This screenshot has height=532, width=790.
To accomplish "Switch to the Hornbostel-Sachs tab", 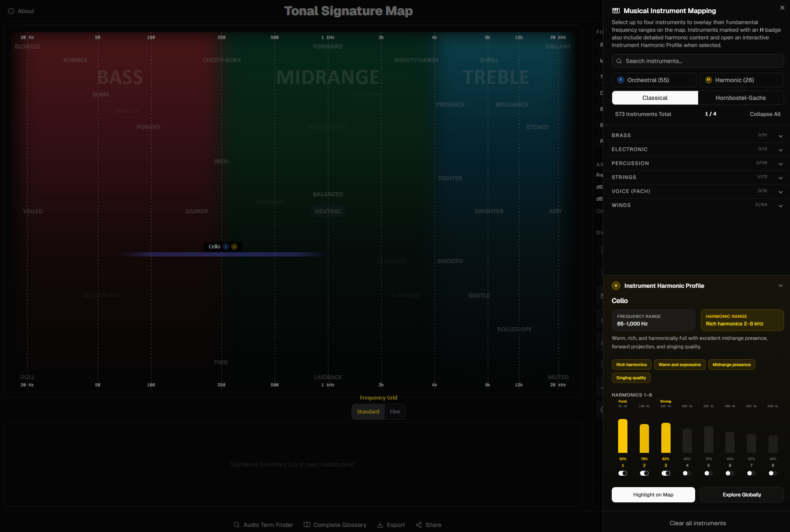I will click(x=741, y=98).
